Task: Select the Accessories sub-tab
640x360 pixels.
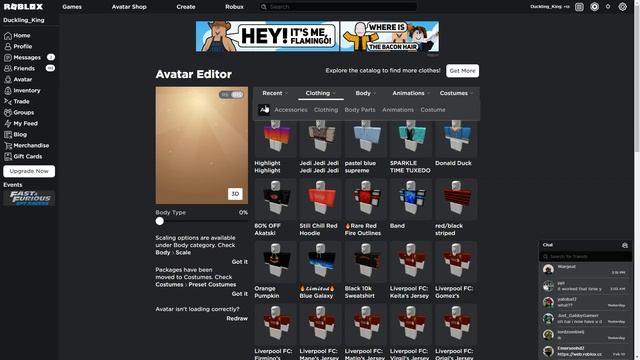Action: [x=291, y=110]
